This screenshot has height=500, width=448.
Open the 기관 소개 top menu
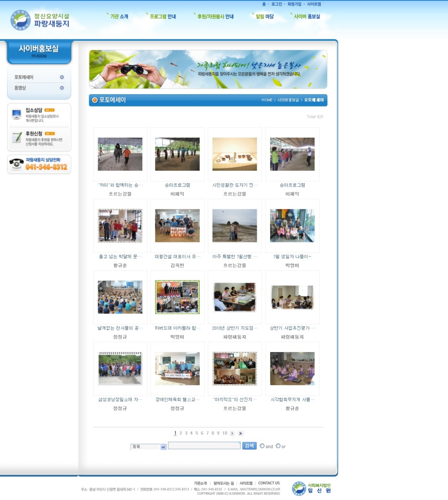(x=118, y=17)
